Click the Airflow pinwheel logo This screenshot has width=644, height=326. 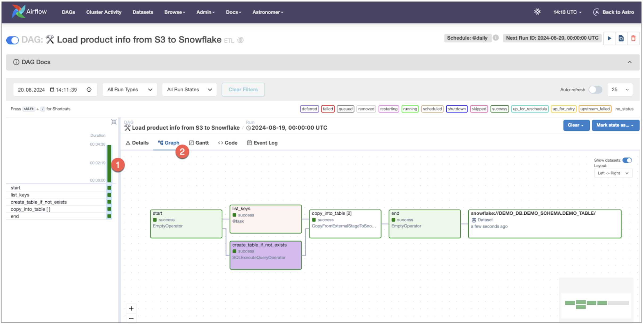(x=18, y=12)
